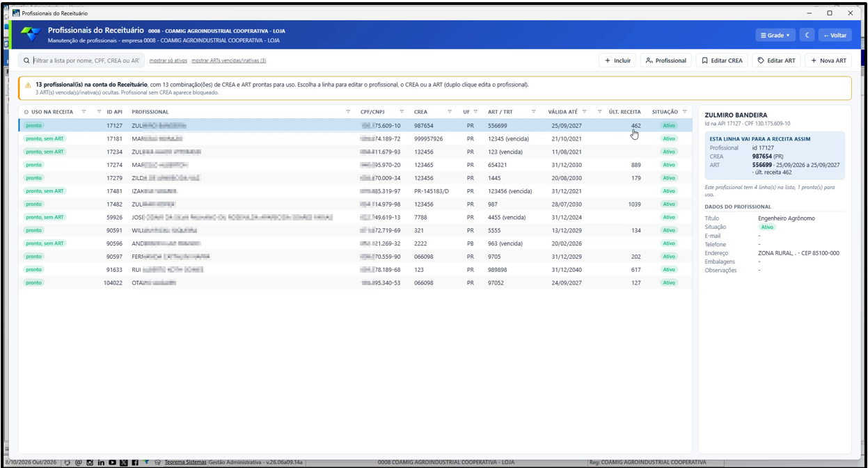Open the Facebook icon in the status bar
Viewport: 868px width, 468px height.
pyautogui.click(x=135, y=462)
